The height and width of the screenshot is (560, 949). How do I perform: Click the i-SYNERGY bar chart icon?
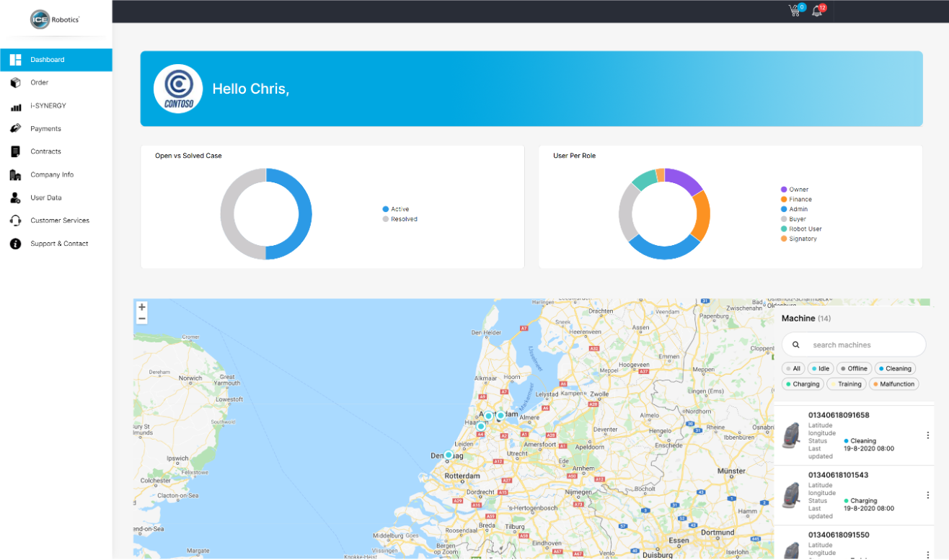(15, 107)
